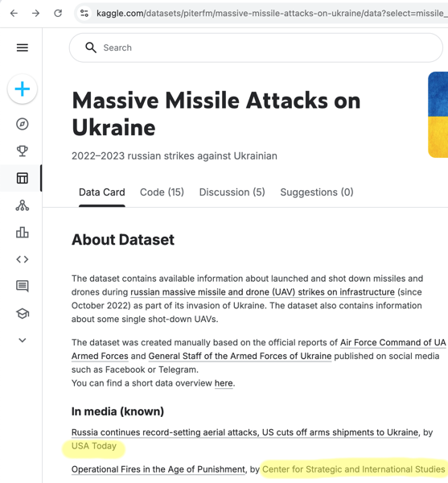Open the Discussions comment icon
Screen dimensions: 448x483
23,286
